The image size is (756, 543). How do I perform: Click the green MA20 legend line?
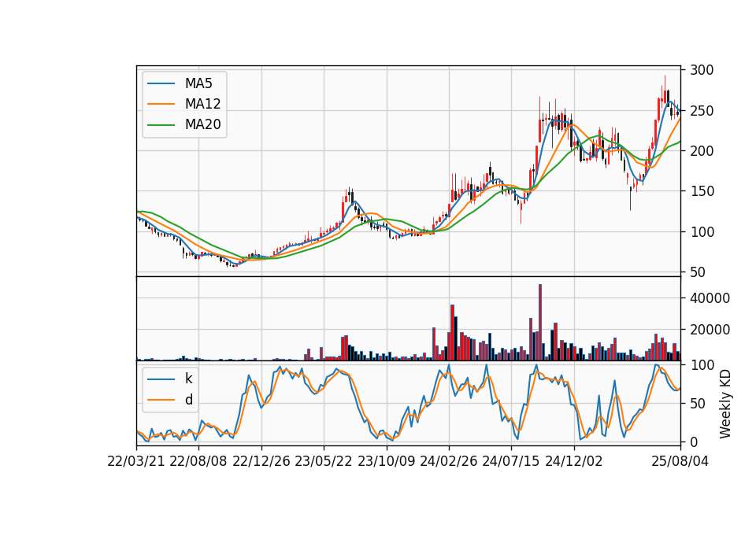click(161, 124)
